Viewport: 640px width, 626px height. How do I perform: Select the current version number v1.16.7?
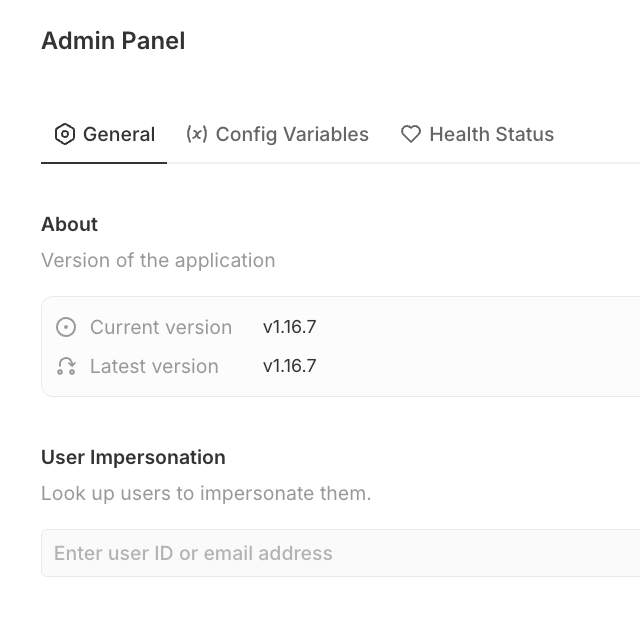pyautogui.click(x=289, y=327)
